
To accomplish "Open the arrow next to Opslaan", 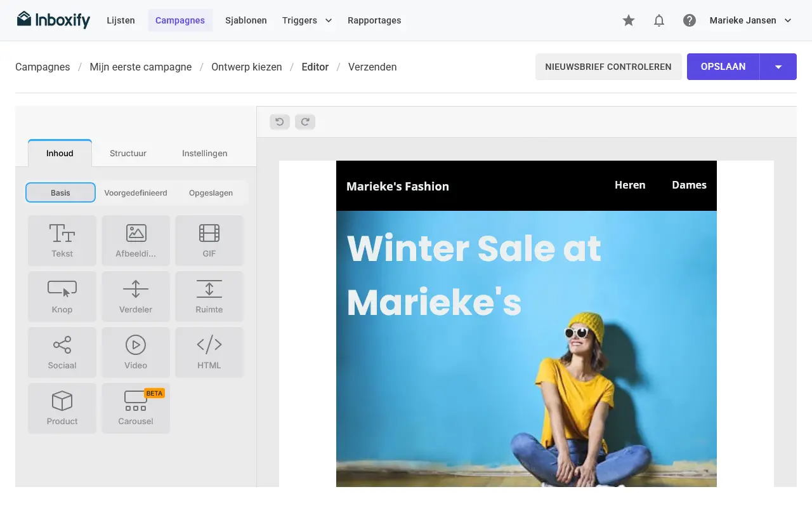I will (x=778, y=67).
